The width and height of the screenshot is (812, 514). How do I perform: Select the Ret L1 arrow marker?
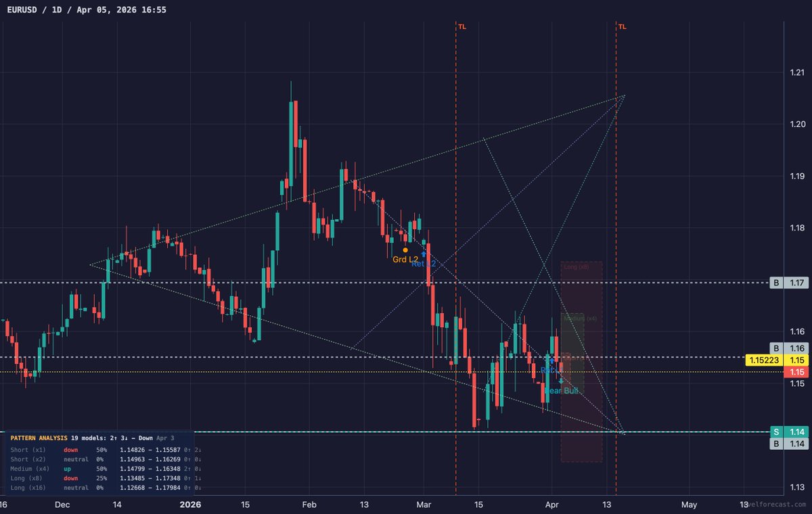(552, 361)
